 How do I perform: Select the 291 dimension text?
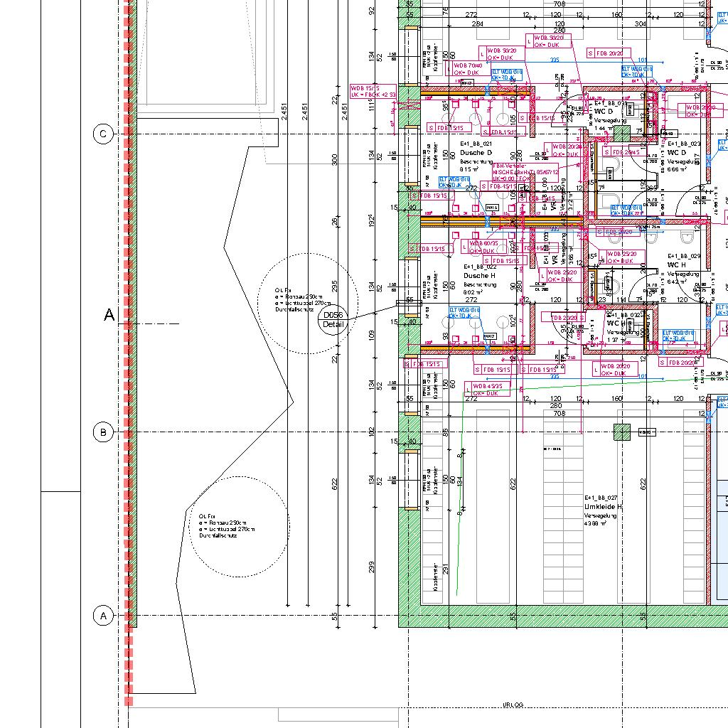tap(446, 569)
